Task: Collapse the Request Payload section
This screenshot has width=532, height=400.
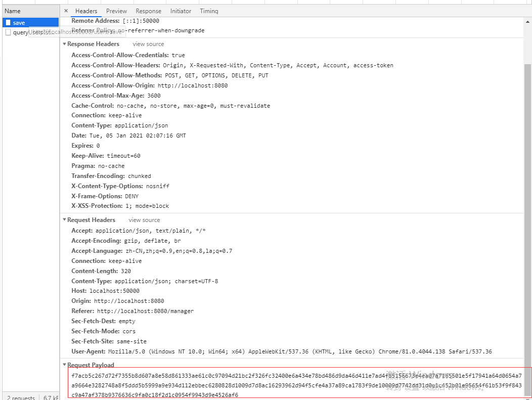Action: 64,365
